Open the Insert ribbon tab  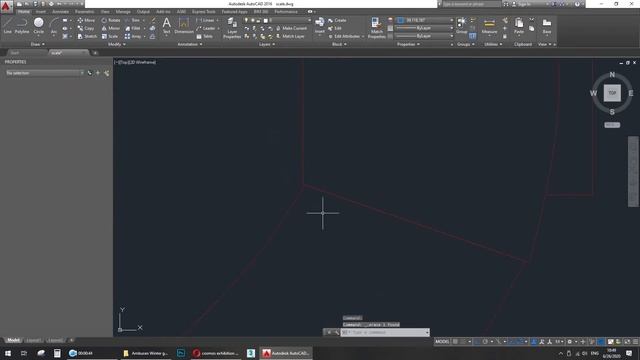coord(41,12)
